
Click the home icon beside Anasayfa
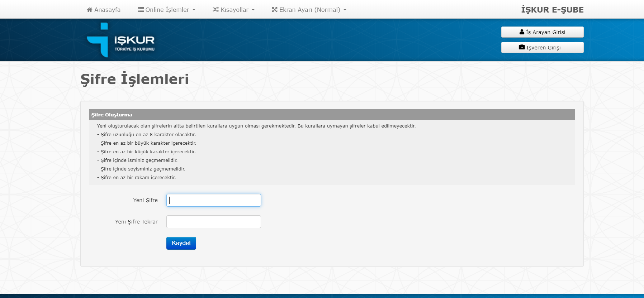pyautogui.click(x=90, y=10)
